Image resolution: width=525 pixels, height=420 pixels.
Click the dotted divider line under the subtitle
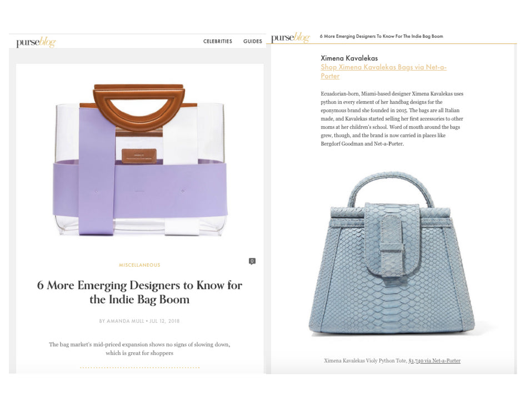click(x=139, y=367)
